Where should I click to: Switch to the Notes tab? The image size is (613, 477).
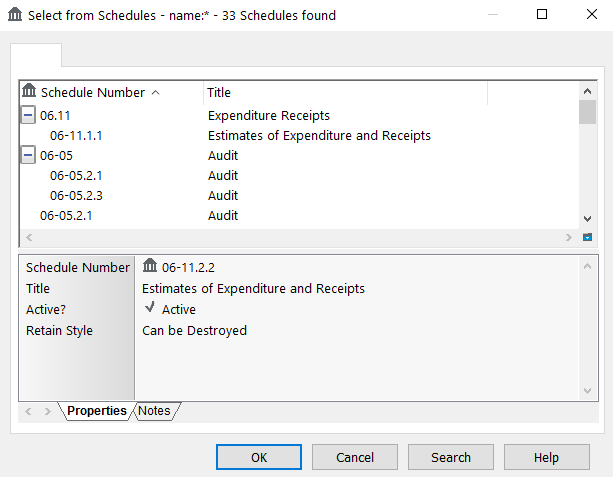pos(154,411)
